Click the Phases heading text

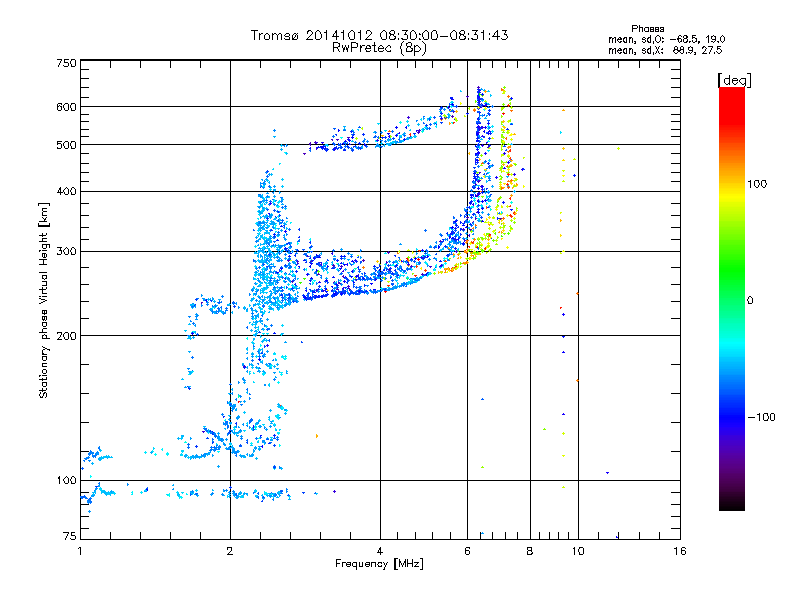[x=647, y=29]
